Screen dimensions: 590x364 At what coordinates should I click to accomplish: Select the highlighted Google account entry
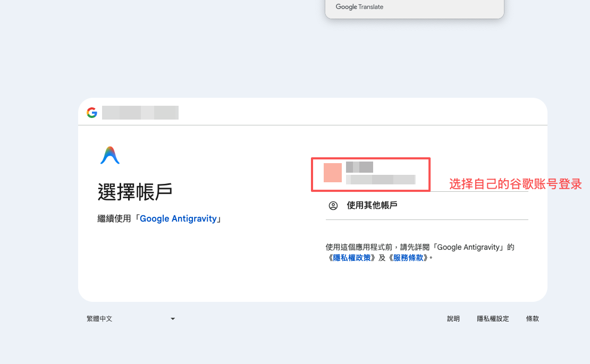point(370,174)
